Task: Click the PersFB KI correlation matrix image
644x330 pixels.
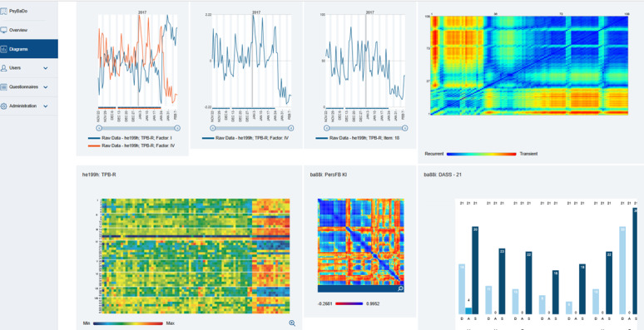Action: click(x=360, y=242)
